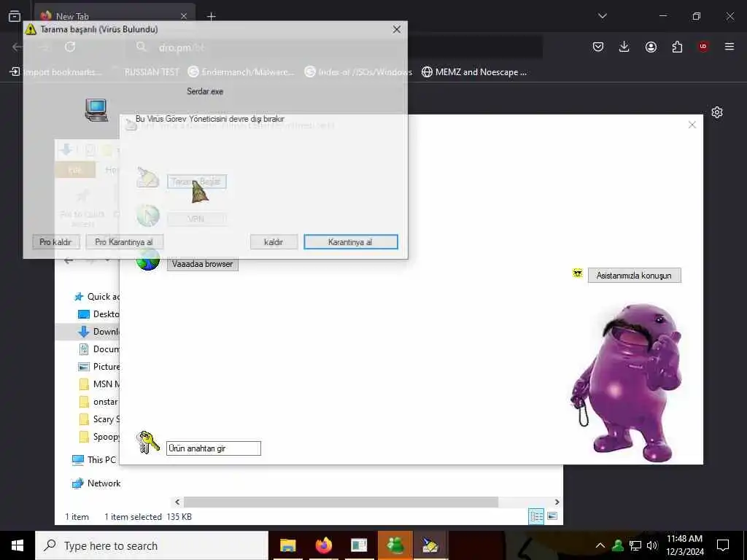The image size is (747, 560).
Task: Select the New Tab browser tab
Action: pos(115,16)
